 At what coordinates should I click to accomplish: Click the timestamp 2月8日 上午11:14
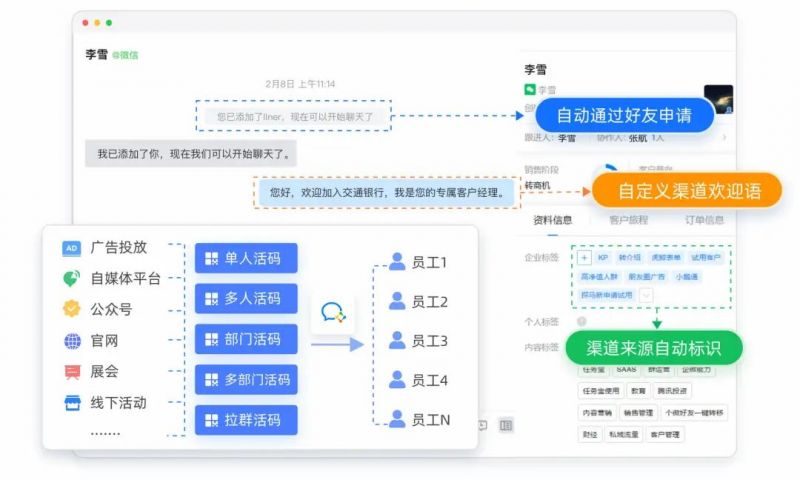[300, 84]
